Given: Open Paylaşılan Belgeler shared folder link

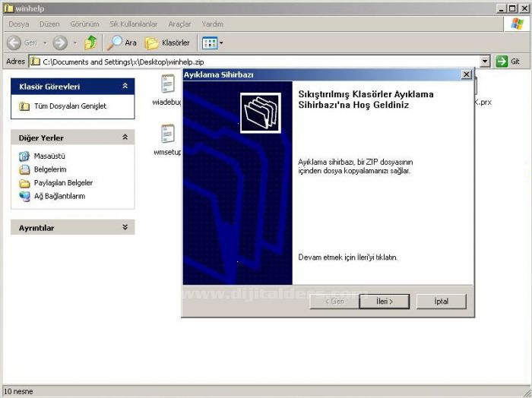Looking at the screenshot, I should click(x=63, y=183).
